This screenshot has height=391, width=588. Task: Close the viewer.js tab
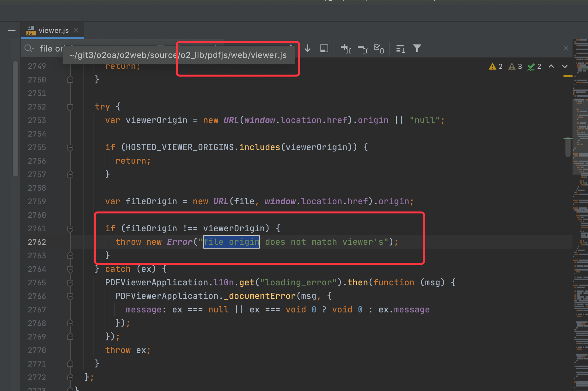[76, 30]
